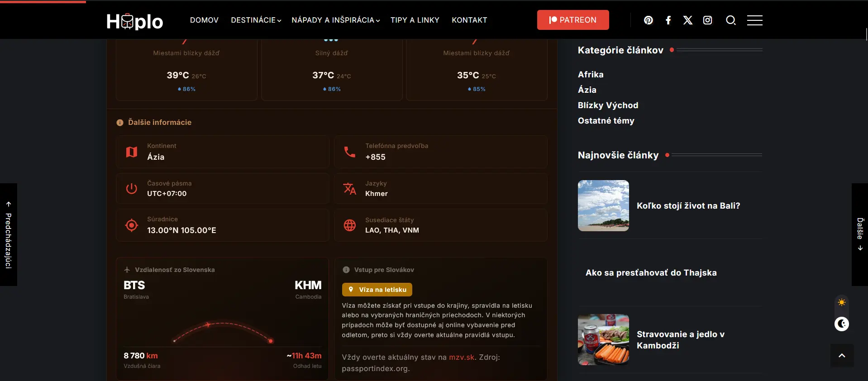Click the clock icon beside Časové pásma
The width and height of the screenshot is (868, 381).
pyautogui.click(x=132, y=189)
